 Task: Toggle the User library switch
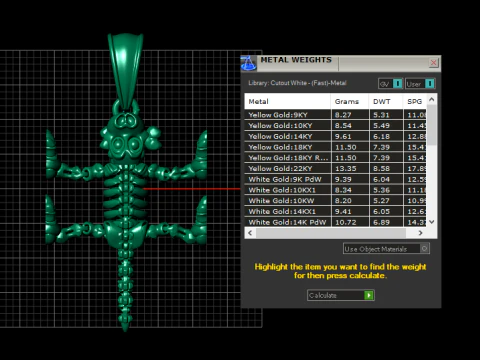coord(420,84)
